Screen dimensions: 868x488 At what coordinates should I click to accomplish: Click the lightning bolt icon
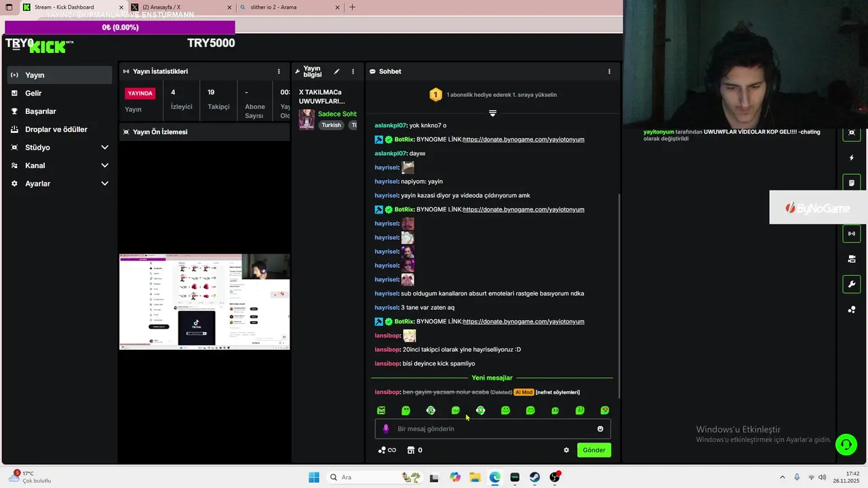pos(852,158)
